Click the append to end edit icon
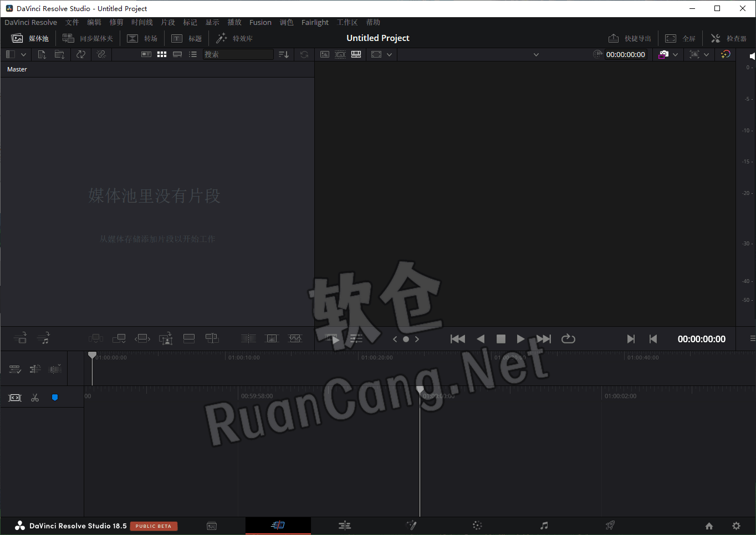The height and width of the screenshot is (535, 756). point(119,338)
